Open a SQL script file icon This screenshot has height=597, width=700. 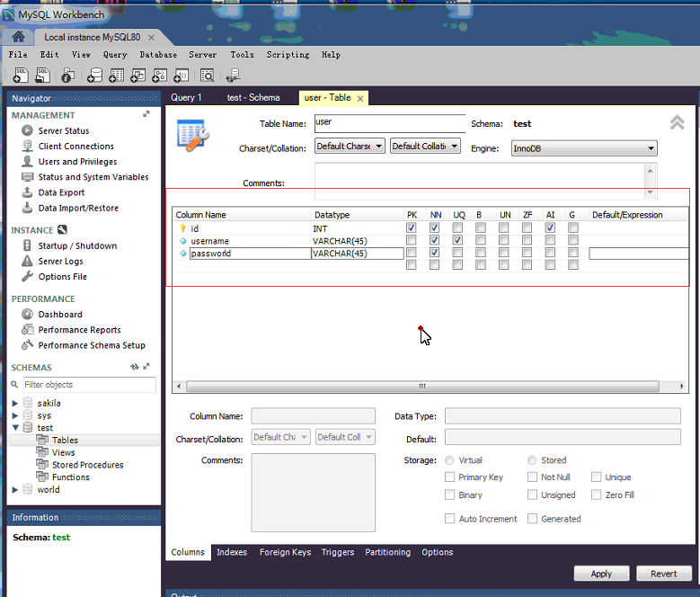pyautogui.click(x=42, y=75)
